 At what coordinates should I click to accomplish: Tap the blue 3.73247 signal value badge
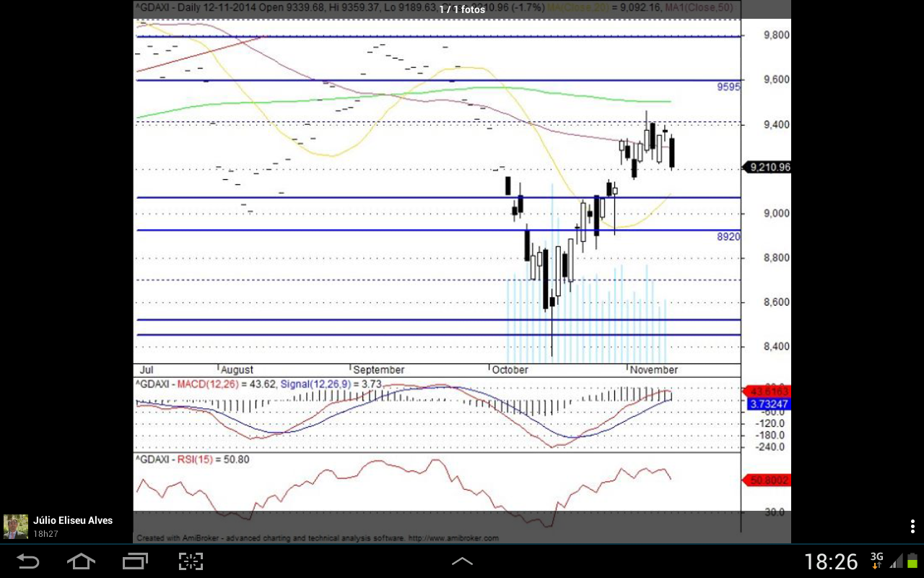[x=767, y=404]
